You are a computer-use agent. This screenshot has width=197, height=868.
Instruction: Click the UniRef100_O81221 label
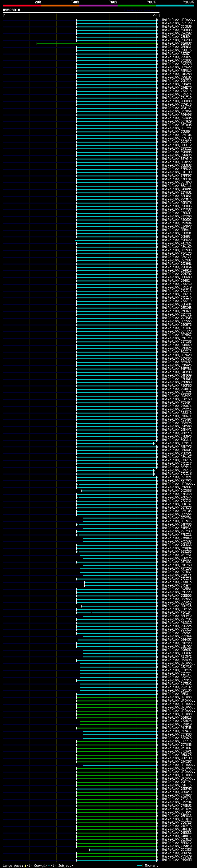pyautogui.click(x=177, y=393)
